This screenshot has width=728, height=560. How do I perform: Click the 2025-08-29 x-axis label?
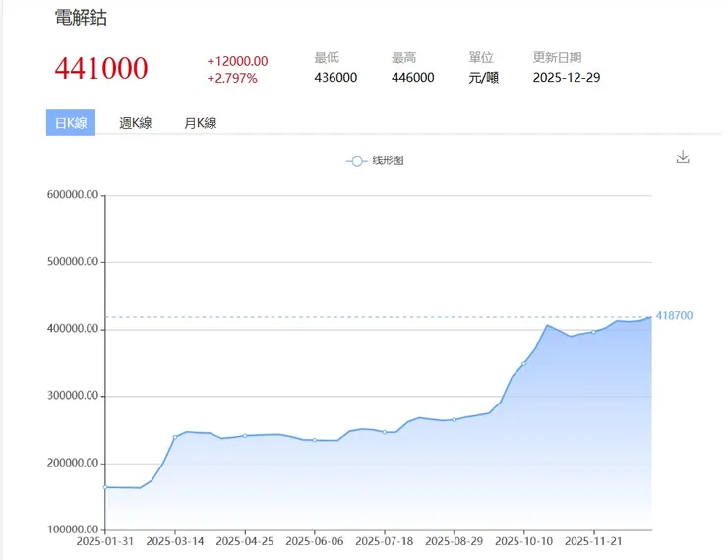click(x=455, y=541)
